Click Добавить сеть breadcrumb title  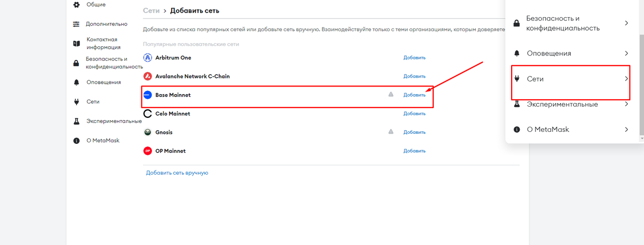[195, 11]
